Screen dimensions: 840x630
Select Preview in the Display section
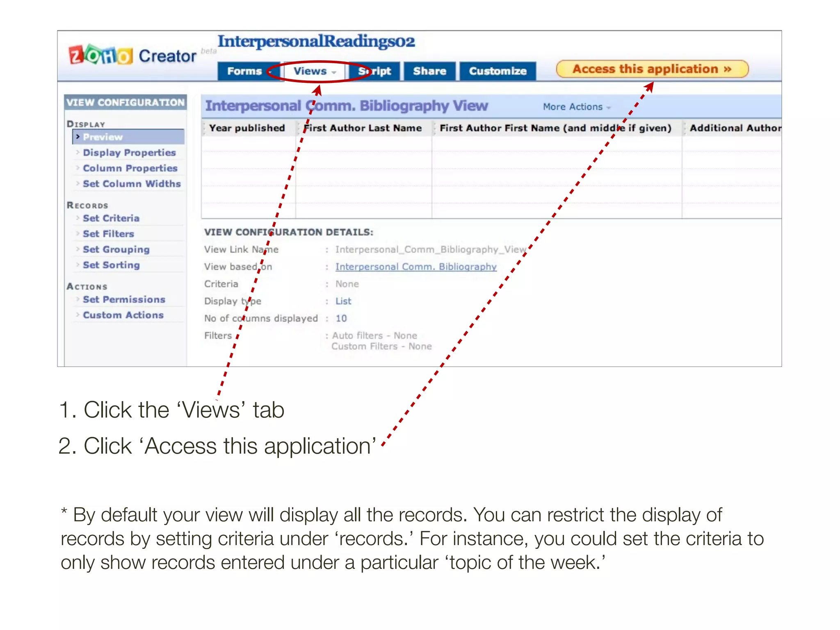tap(128, 137)
